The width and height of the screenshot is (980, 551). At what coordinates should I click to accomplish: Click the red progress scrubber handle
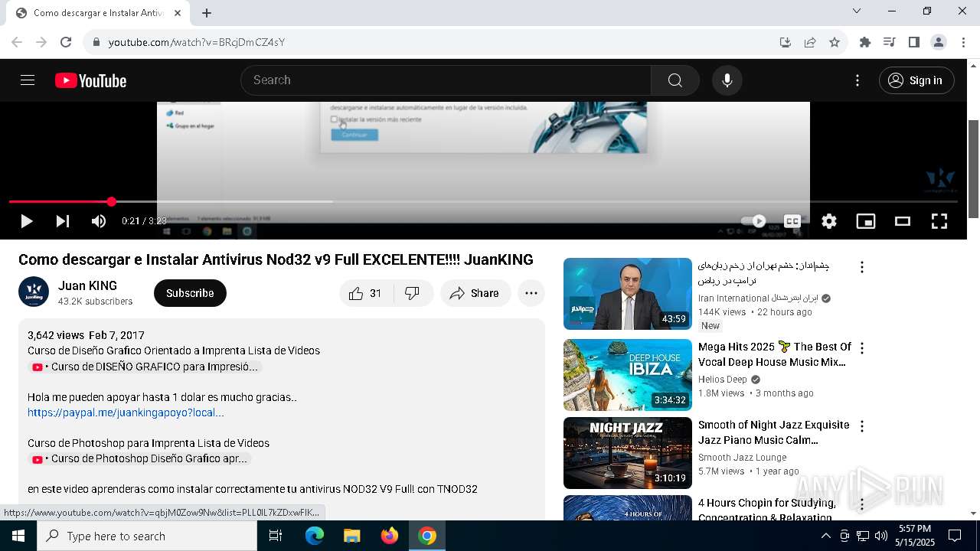tap(112, 201)
